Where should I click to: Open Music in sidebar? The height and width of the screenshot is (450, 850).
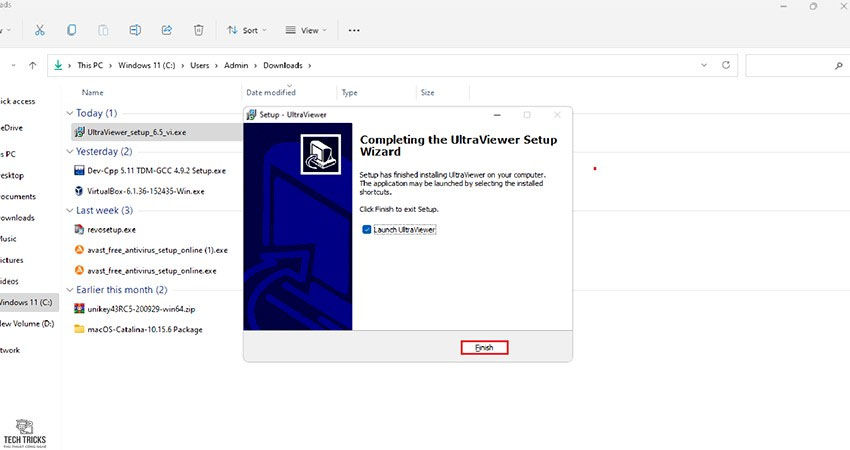pos(8,239)
